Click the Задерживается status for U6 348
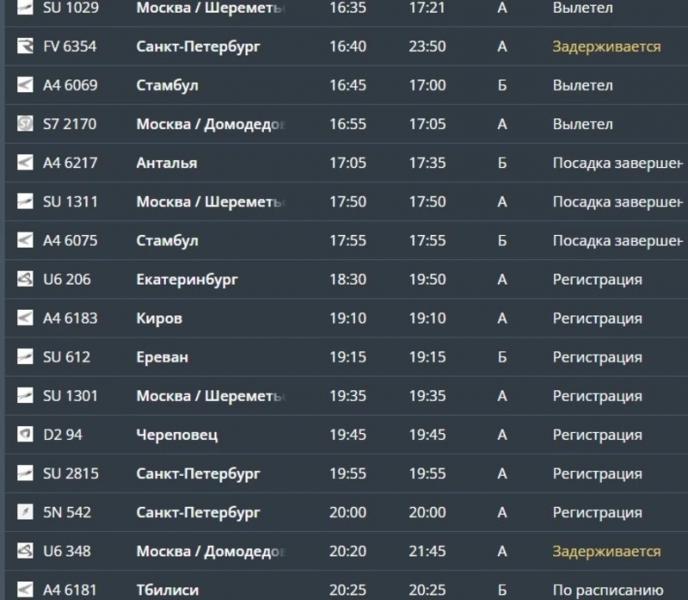The image size is (688, 600). [606, 551]
